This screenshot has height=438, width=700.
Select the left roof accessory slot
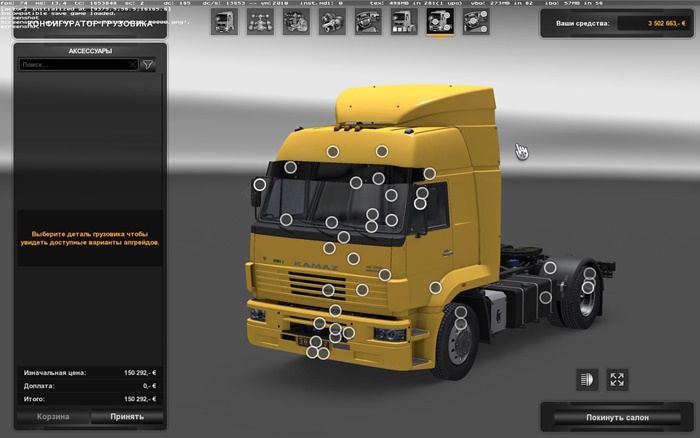click(x=333, y=152)
